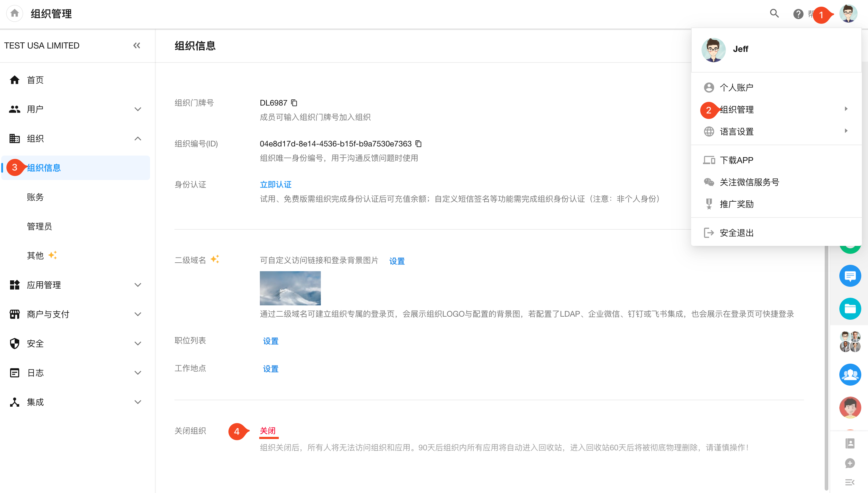The image size is (868, 493).
Task: Open the blue chat message icon
Action: pyautogui.click(x=850, y=275)
